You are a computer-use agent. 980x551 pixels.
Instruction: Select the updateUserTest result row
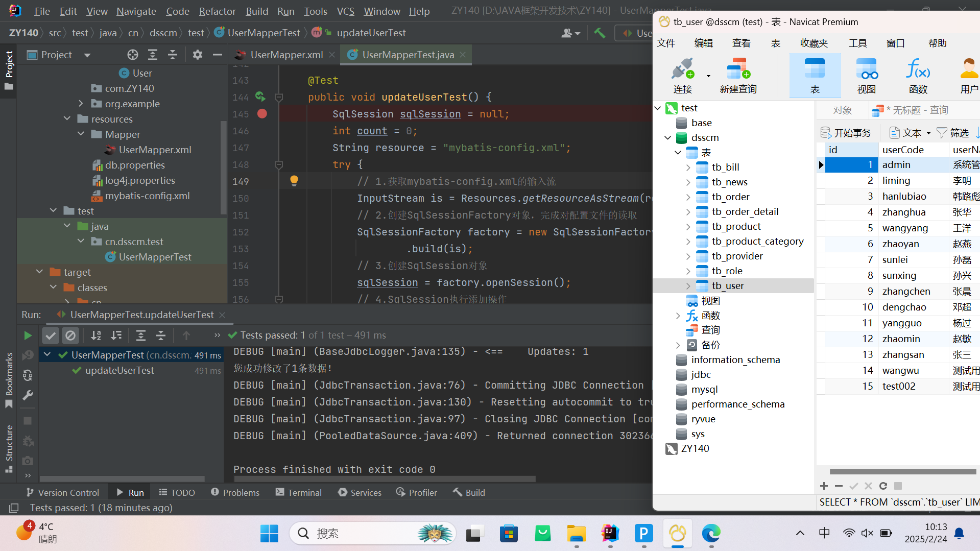coord(131,370)
